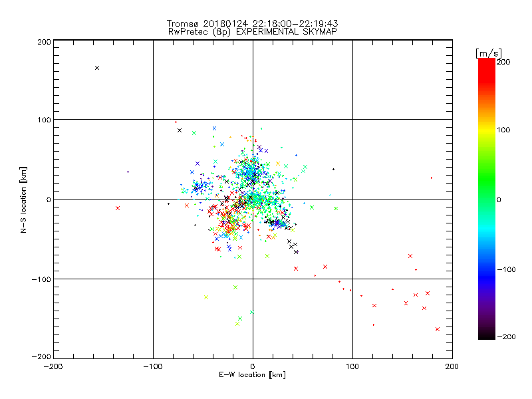Select the colorbar tick label "100"
Screen dimensions: 532x399
pyautogui.click(x=503, y=130)
